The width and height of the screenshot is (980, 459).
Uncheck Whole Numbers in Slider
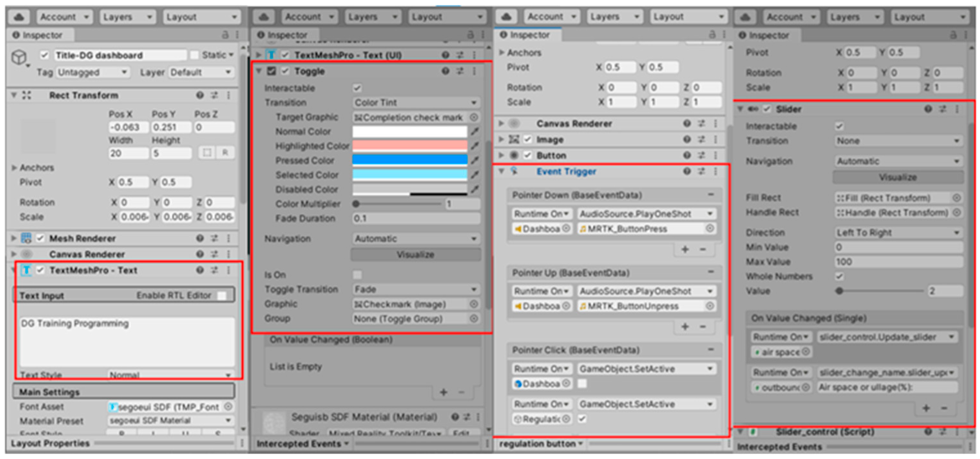839,276
